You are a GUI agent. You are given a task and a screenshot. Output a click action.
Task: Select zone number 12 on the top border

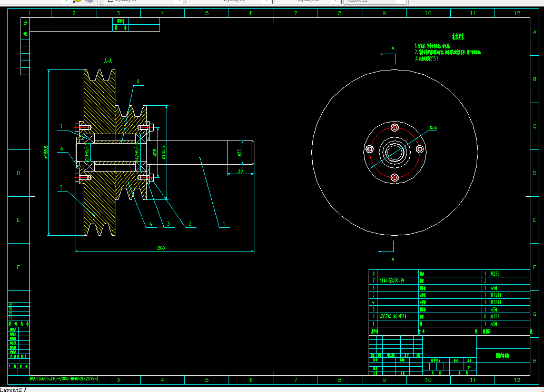pos(517,13)
